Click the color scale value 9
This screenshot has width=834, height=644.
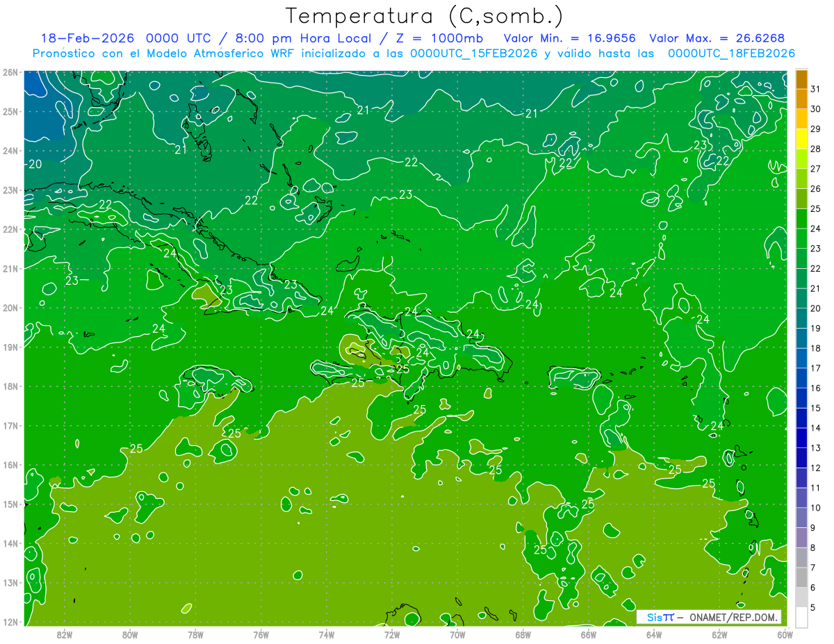point(813,527)
